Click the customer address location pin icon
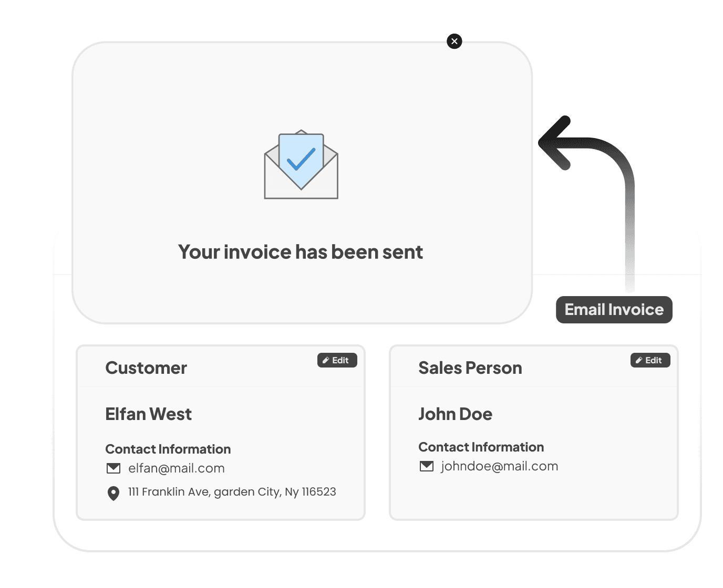The height and width of the screenshot is (588, 723). pyautogui.click(x=113, y=493)
